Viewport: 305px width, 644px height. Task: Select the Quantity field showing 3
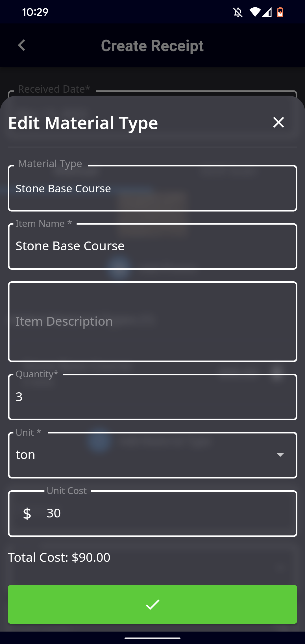pyautogui.click(x=152, y=397)
